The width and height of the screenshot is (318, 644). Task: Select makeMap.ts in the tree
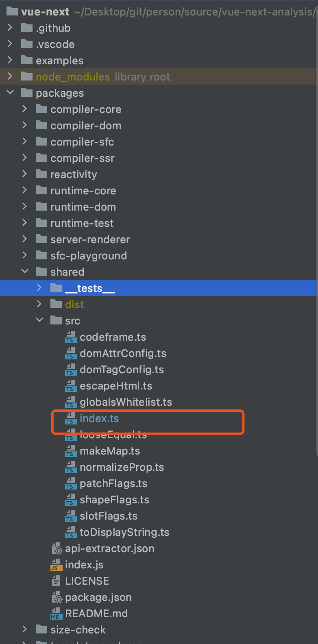tap(110, 451)
